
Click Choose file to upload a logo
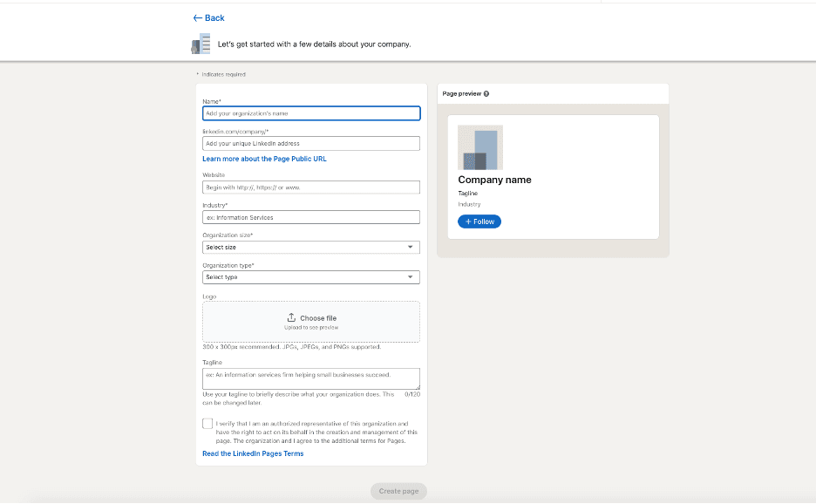point(316,317)
